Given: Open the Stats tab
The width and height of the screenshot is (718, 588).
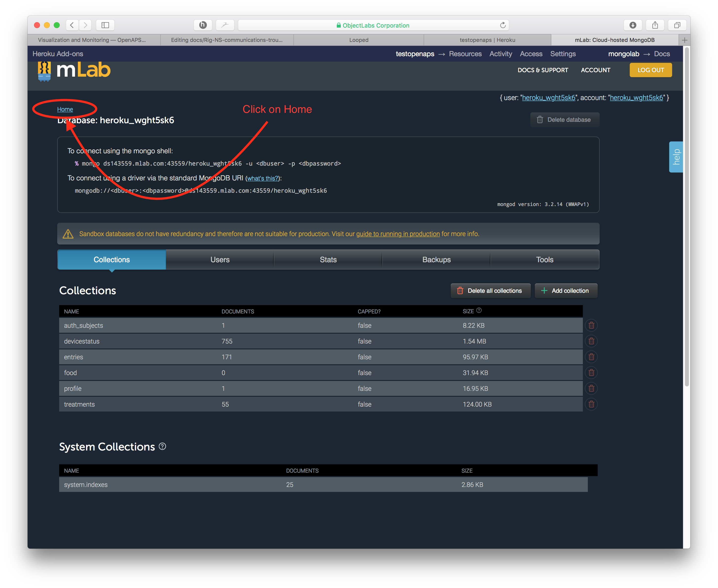Looking at the screenshot, I should point(328,260).
